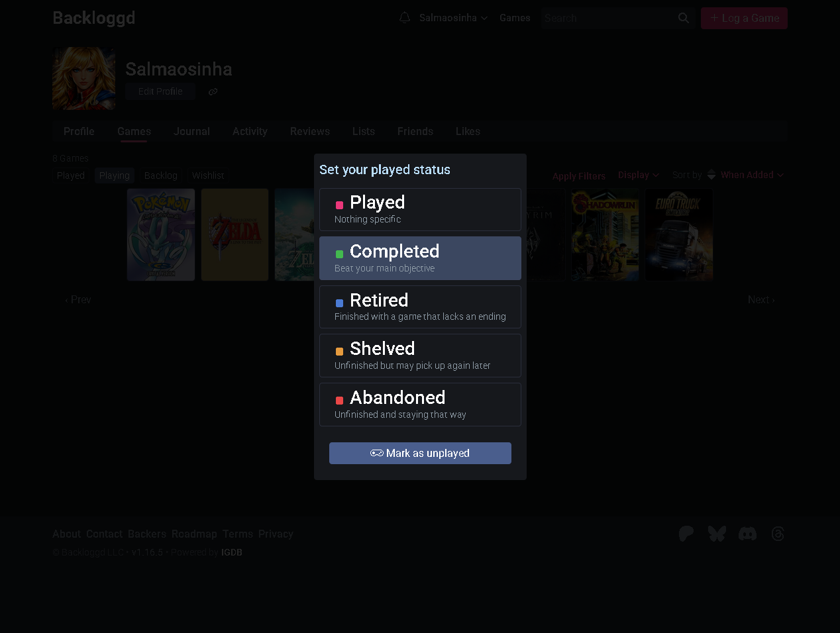This screenshot has width=840, height=633.
Task: Open the Patreon footer icon
Action: (686, 534)
